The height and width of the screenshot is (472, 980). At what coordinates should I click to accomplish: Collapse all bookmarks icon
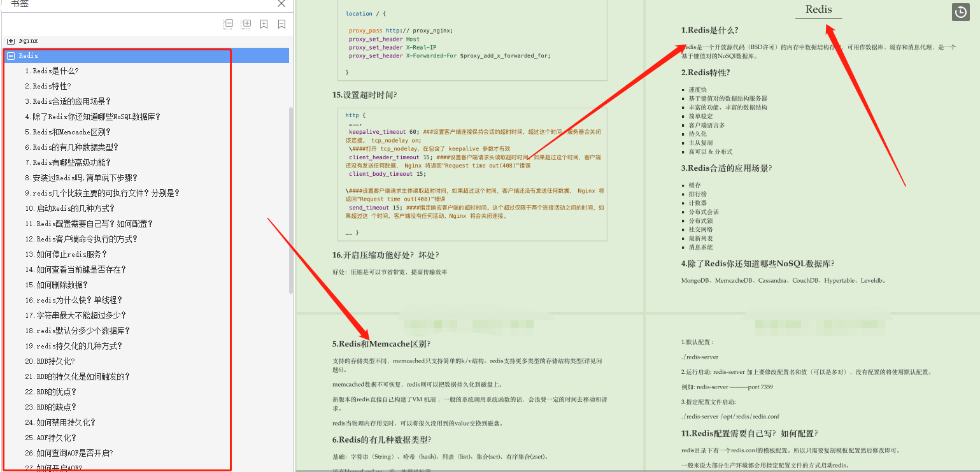pos(228,24)
